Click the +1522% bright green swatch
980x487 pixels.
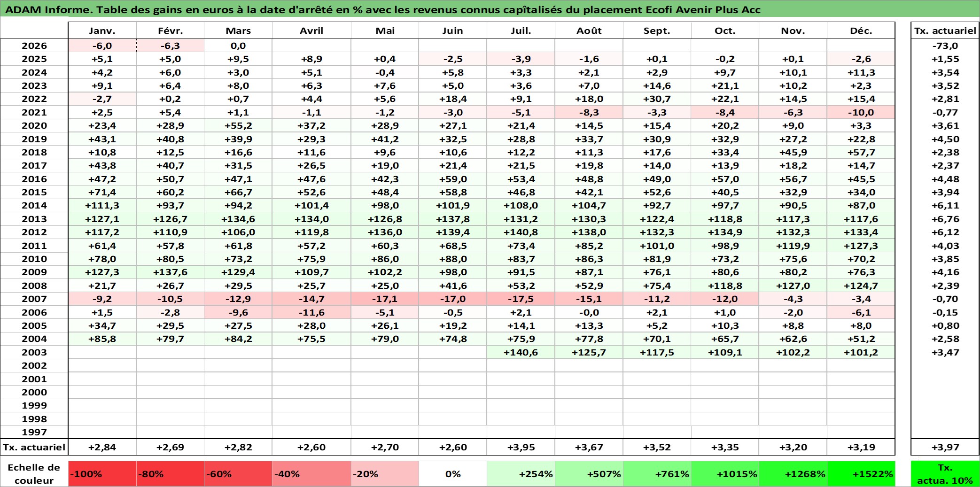(x=861, y=473)
